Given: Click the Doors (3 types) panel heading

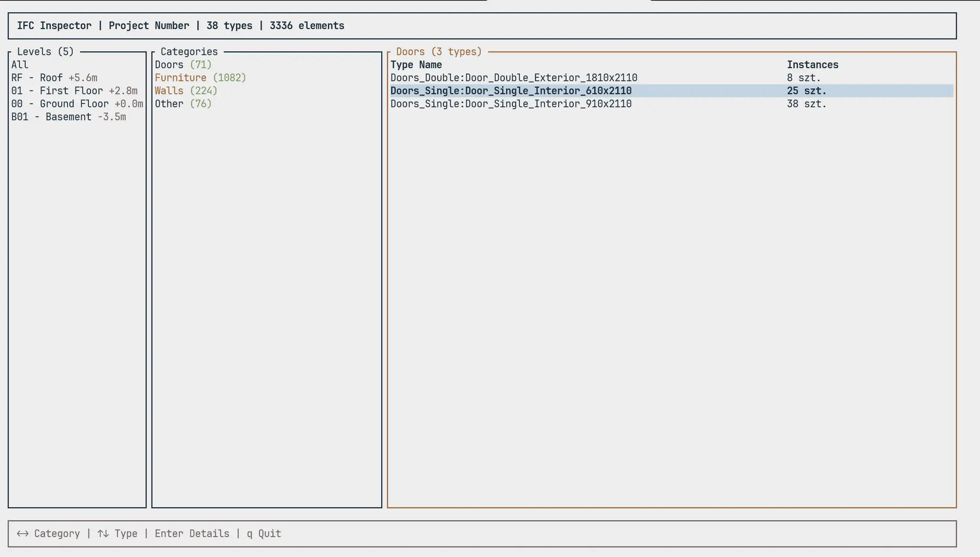Looking at the screenshot, I should (438, 51).
